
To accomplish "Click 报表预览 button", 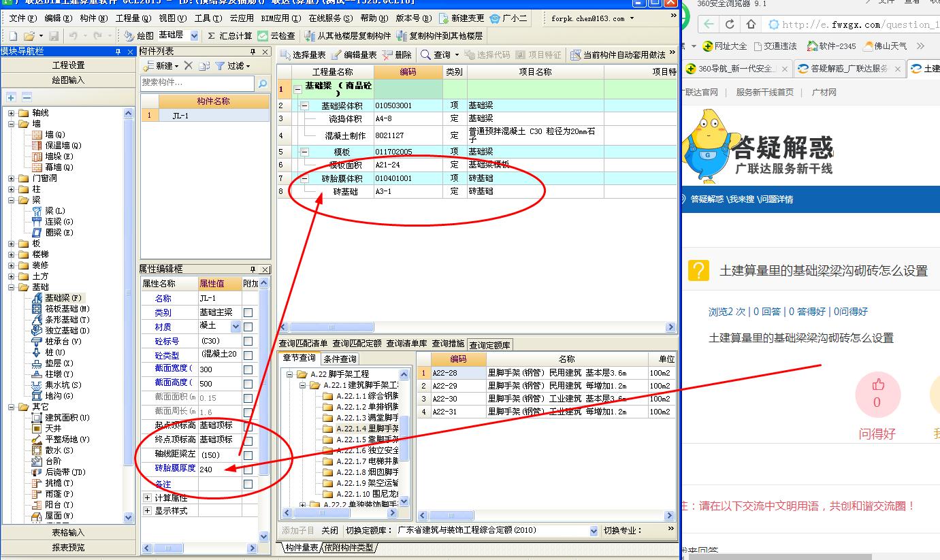I will click(69, 547).
